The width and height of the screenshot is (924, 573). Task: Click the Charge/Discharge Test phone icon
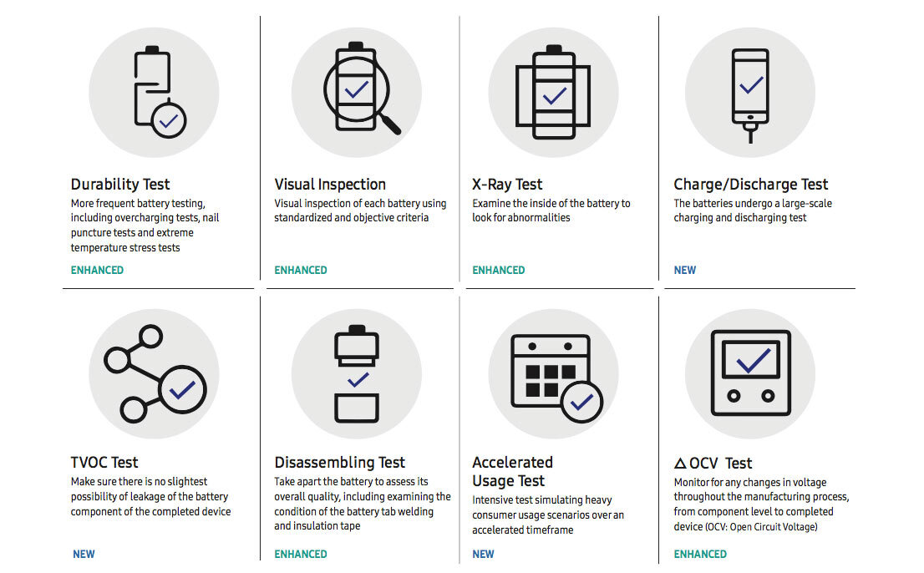(x=750, y=93)
